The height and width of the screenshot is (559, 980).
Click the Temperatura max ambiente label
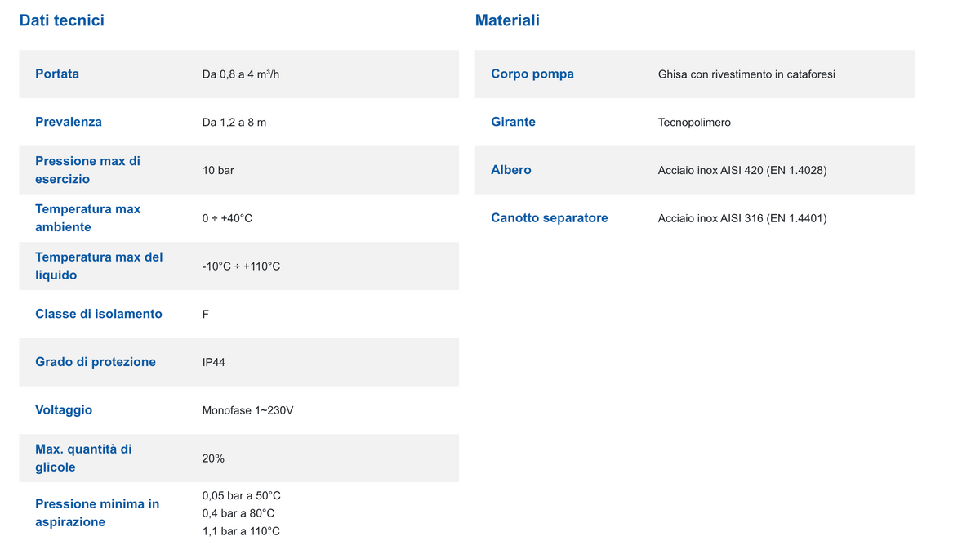pos(87,218)
